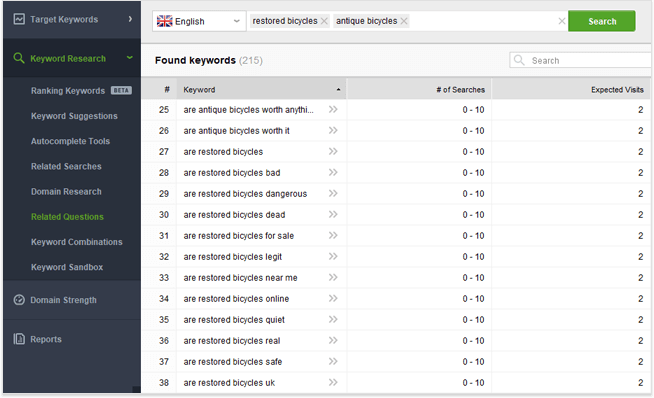
Task: Click the double-arrow icon for 'are restored bicycles dead'
Action: pyautogui.click(x=333, y=214)
